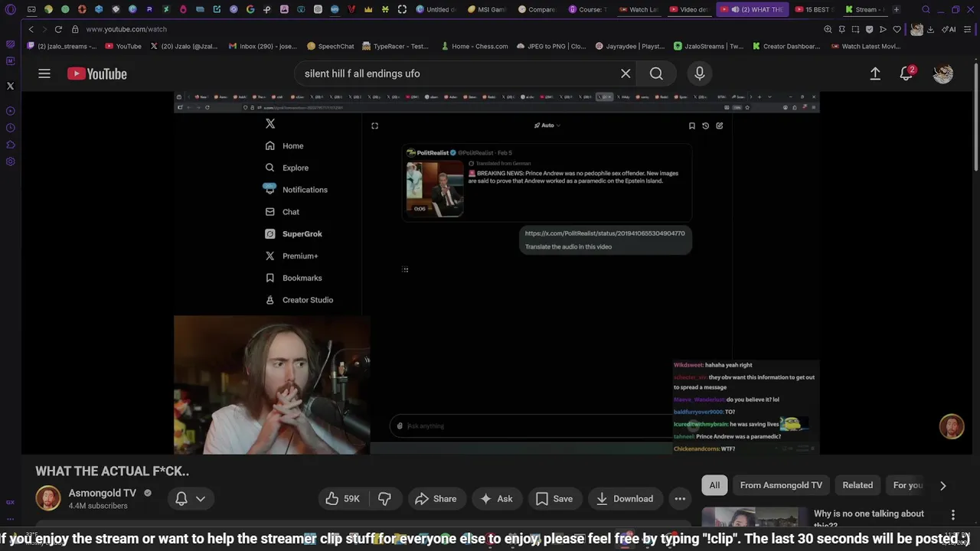Add page to bookmarks with heart icon
This screenshot has width=980, height=551.
coord(897,29)
